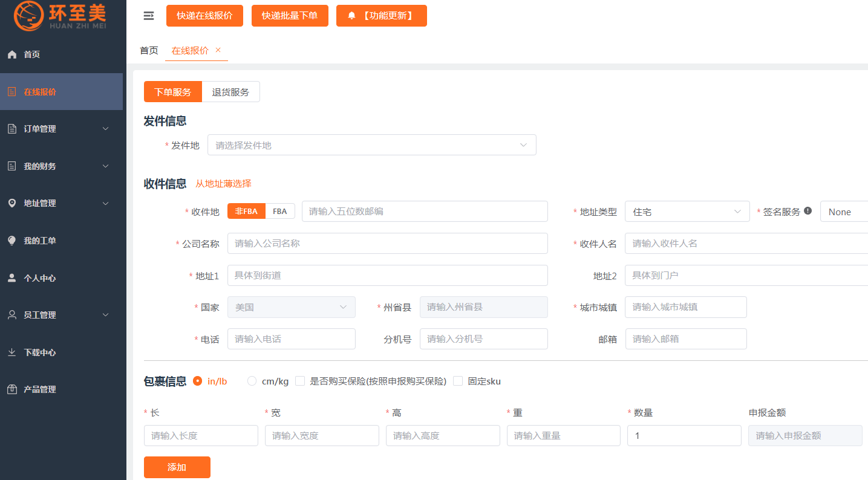Select the cm/kg unit radio button
Screen dimensions: 868x480
pos(252,381)
